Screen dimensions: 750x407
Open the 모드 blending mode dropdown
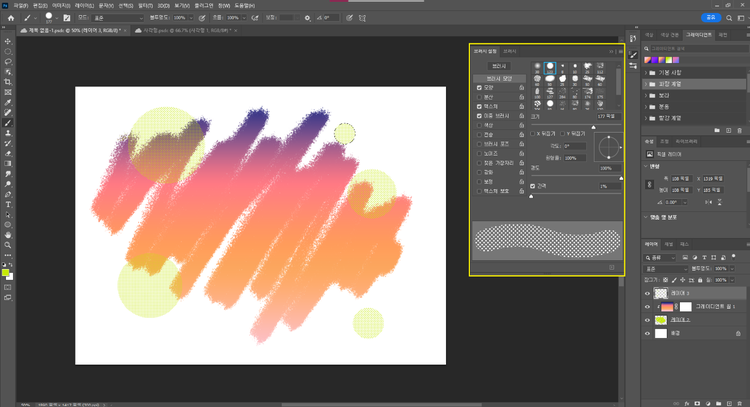pyautogui.click(x=120, y=18)
